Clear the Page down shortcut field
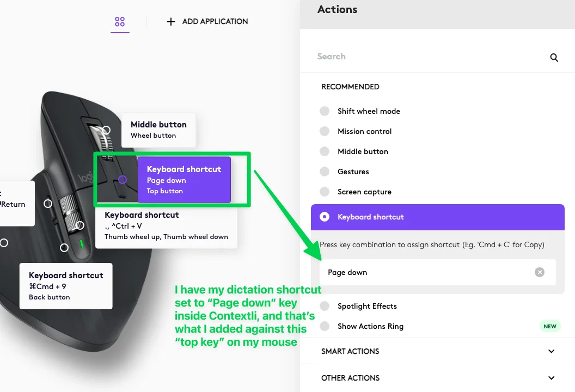575x392 pixels. (x=540, y=272)
